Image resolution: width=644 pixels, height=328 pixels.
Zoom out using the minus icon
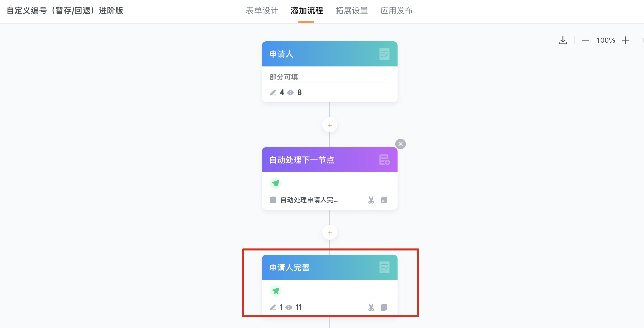pyautogui.click(x=585, y=40)
